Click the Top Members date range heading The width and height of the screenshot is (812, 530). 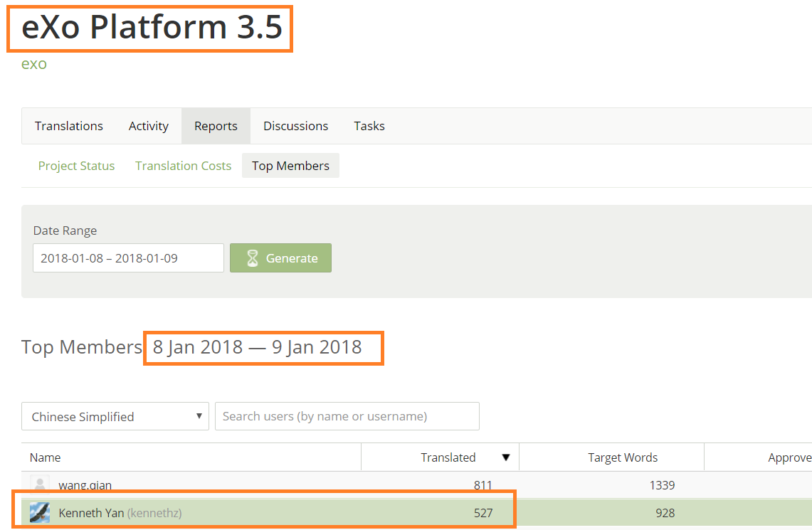point(258,346)
